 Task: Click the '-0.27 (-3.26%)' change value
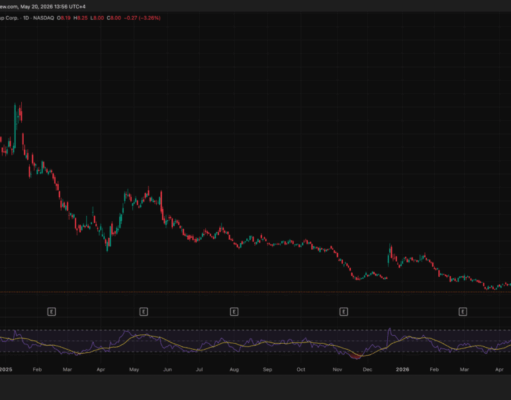(x=142, y=18)
